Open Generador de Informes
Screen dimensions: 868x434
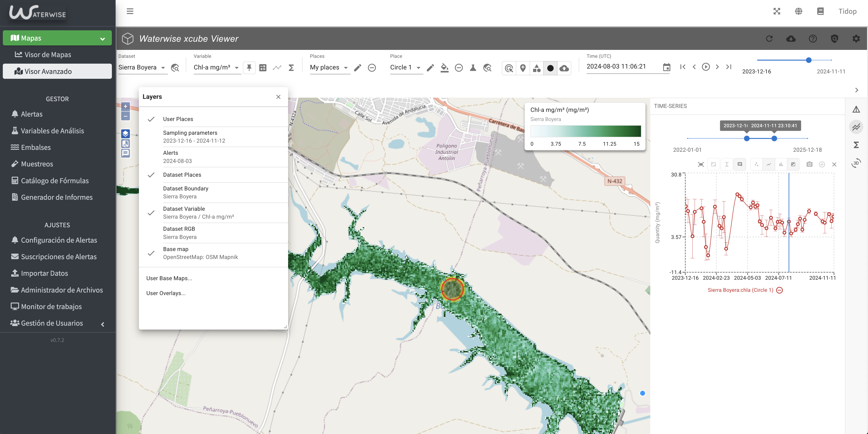coord(57,197)
